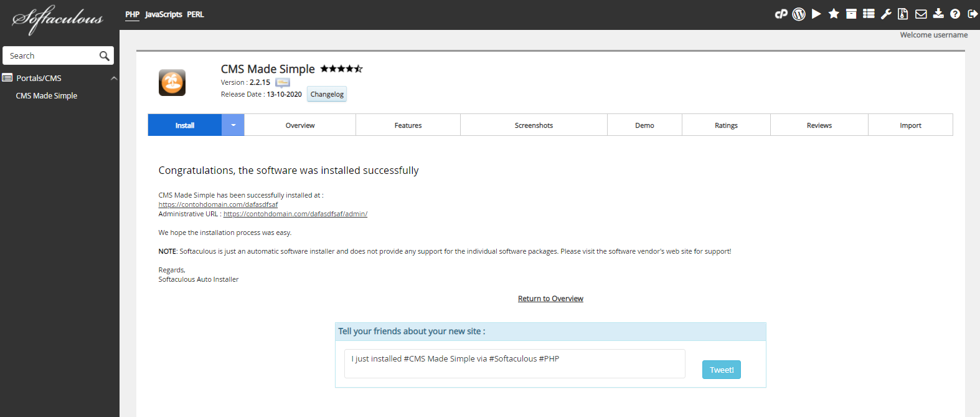Click the tweet message text box
This screenshot has height=417, width=980.
click(514, 363)
